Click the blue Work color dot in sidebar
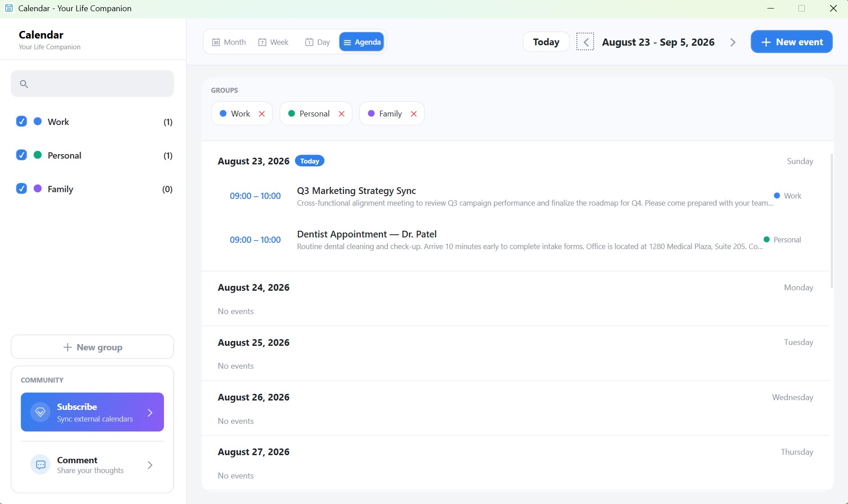848x504 pixels. point(38,121)
